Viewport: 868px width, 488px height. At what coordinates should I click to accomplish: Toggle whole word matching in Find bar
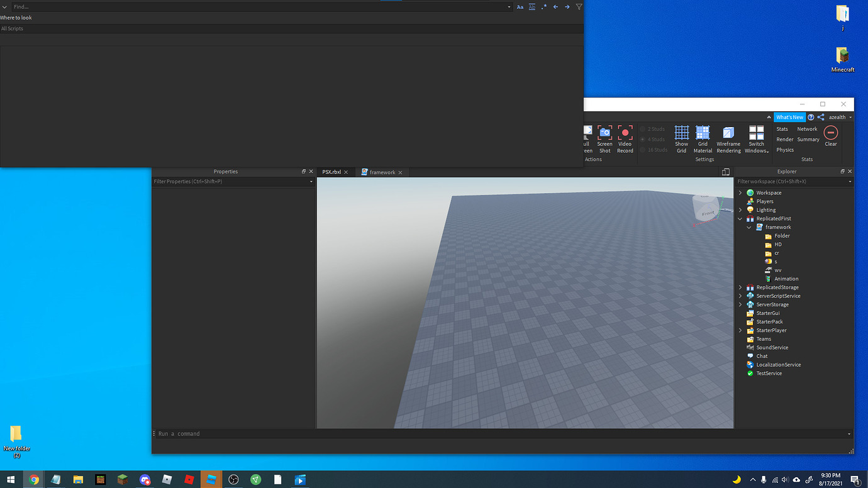pos(531,6)
